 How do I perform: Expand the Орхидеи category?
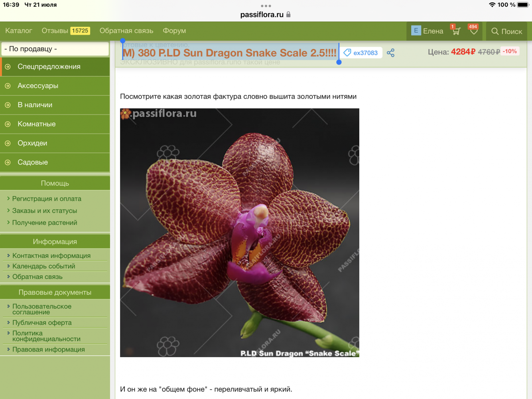point(32,143)
